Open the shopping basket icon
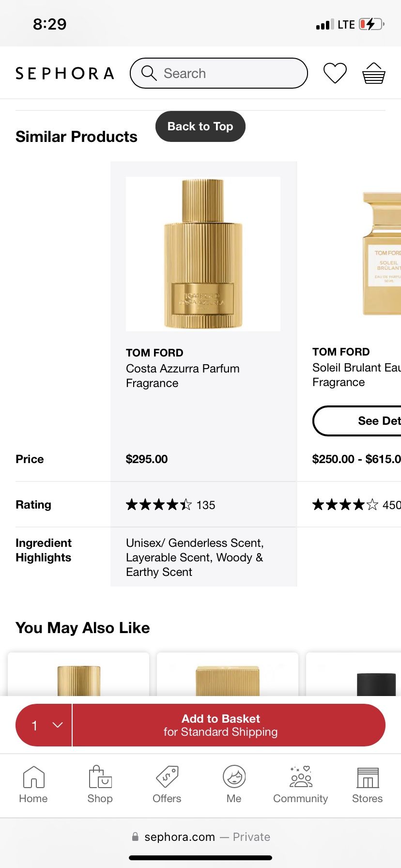 373,74
